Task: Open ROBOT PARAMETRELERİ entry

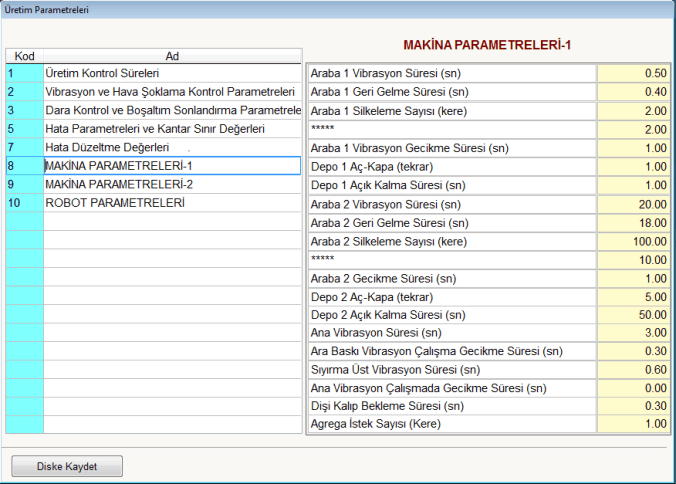Action: tap(172, 202)
